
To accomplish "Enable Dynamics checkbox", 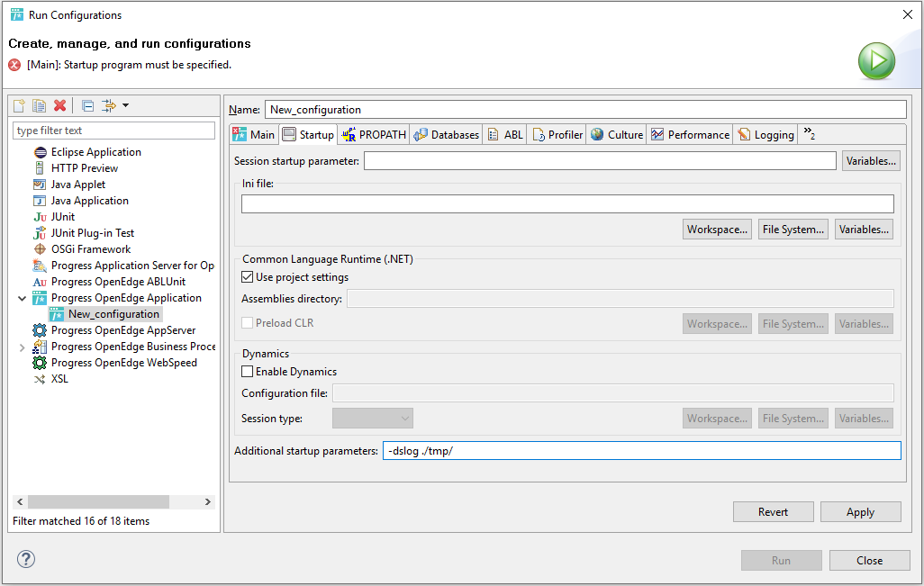I will point(248,372).
